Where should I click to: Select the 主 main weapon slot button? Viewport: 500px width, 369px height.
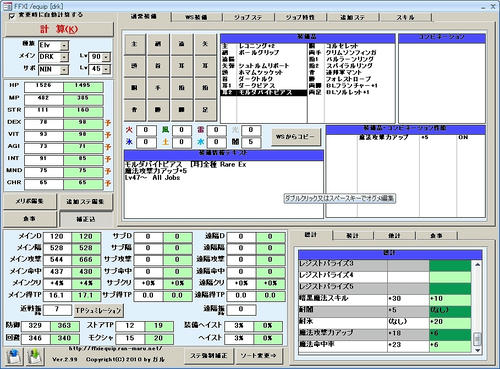click(x=135, y=44)
